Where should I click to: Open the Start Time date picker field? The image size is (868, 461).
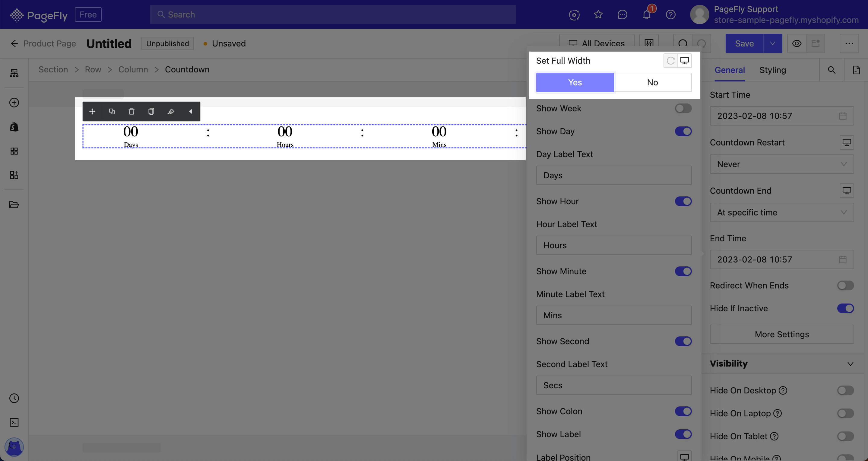point(782,116)
